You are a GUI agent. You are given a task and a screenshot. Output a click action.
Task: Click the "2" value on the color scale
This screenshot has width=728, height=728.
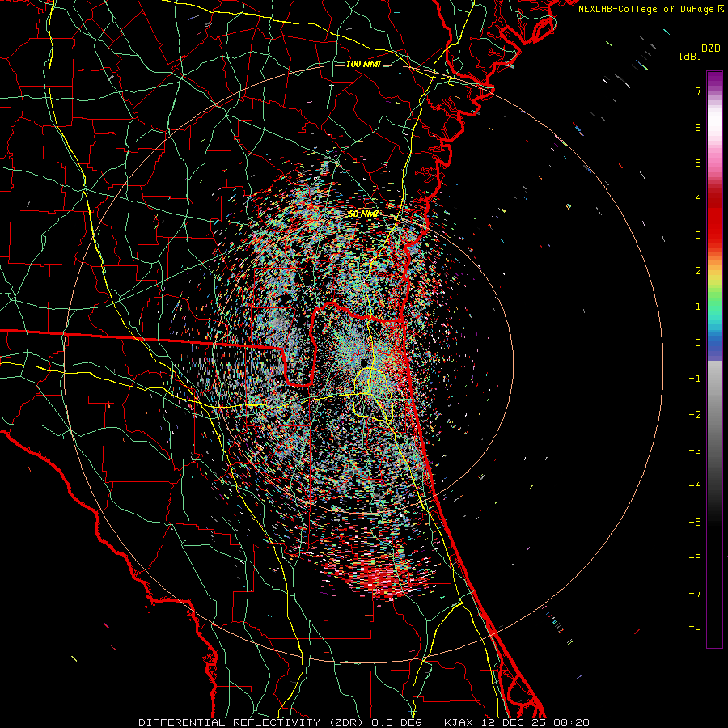coord(698,271)
